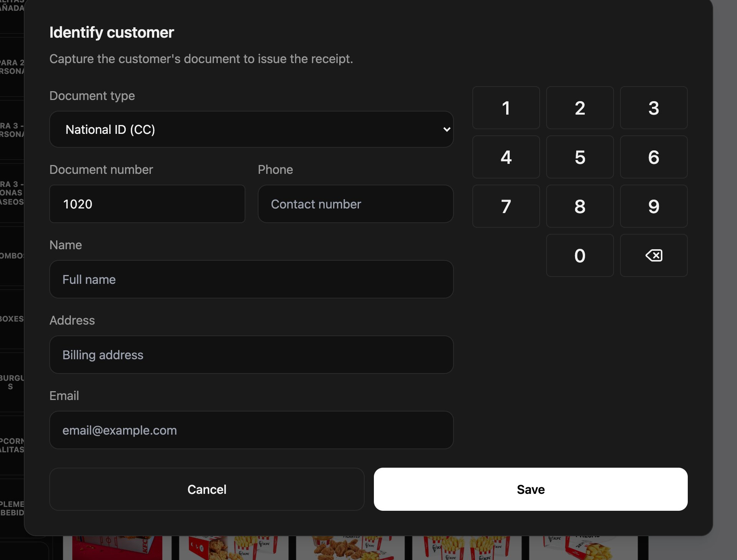Tap keypad digit 4

pyautogui.click(x=506, y=157)
